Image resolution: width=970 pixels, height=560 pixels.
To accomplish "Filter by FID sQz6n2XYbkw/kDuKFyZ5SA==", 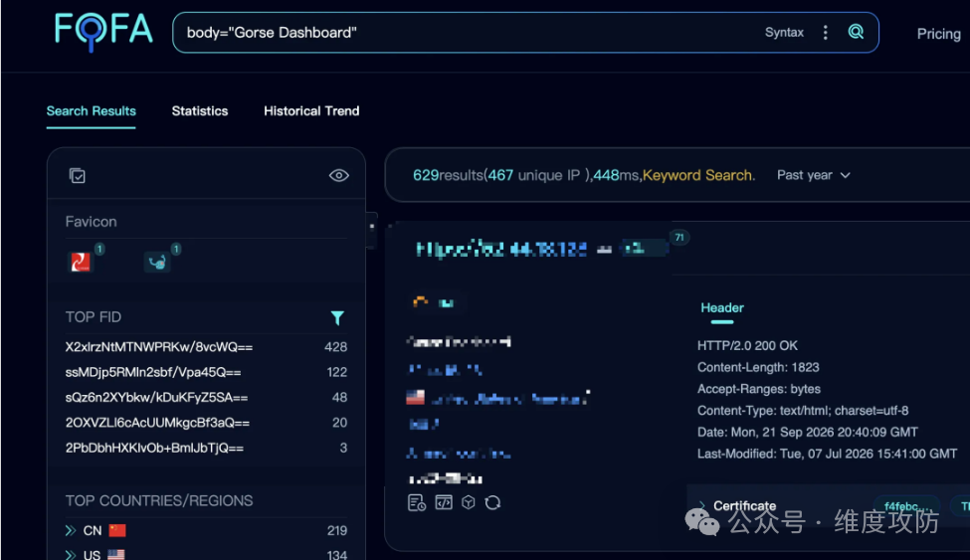I will coord(156,397).
